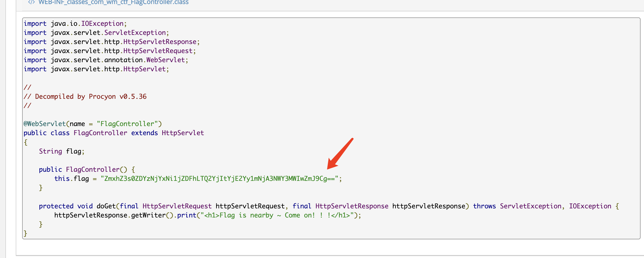Click the 'import java.io.IOException;' line

click(x=75, y=24)
